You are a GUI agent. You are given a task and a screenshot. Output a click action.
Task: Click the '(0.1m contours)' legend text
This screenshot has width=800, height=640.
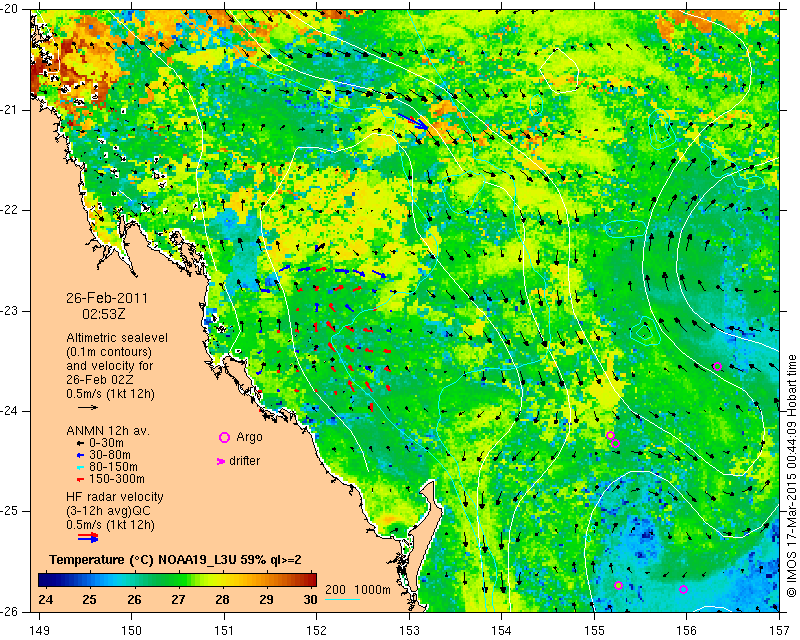pos(109,352)
